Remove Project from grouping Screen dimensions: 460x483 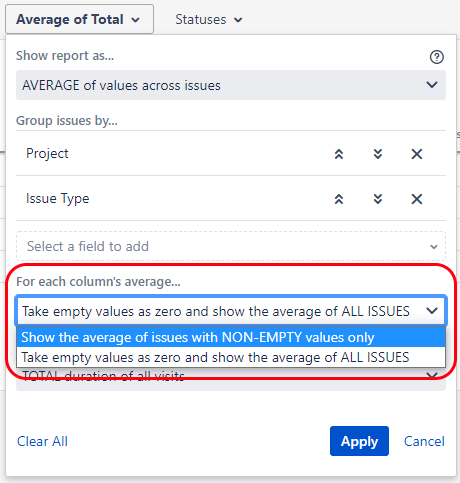pos(417,154)
